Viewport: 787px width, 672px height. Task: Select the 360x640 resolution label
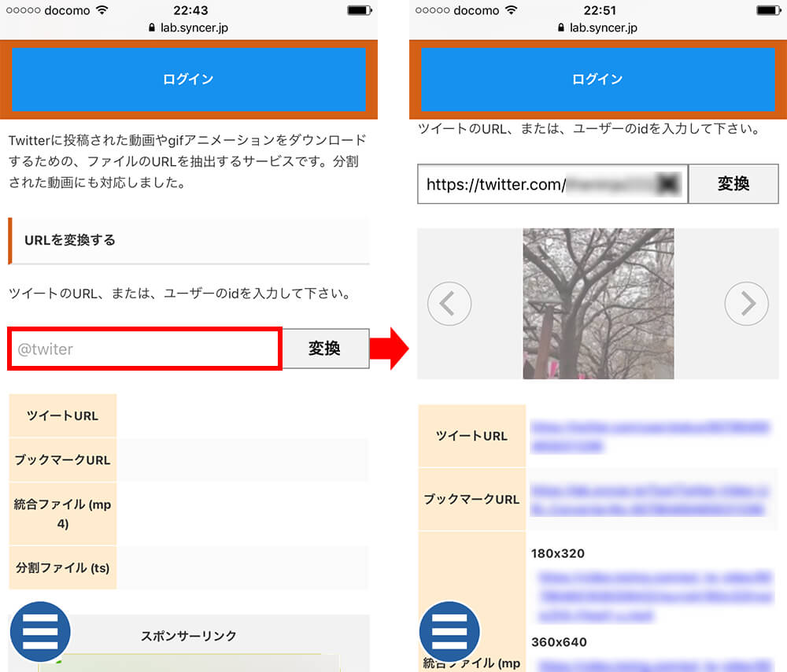(x=559, y=642)
